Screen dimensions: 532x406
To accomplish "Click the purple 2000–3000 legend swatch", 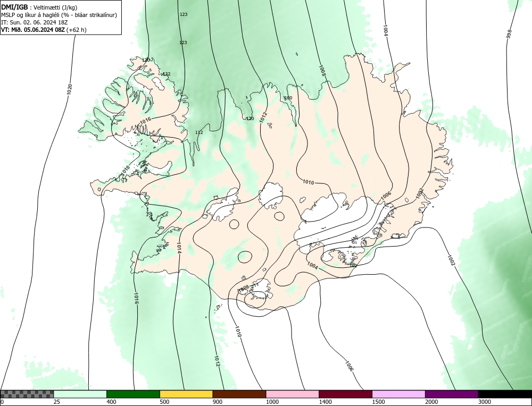I will 452,394.
